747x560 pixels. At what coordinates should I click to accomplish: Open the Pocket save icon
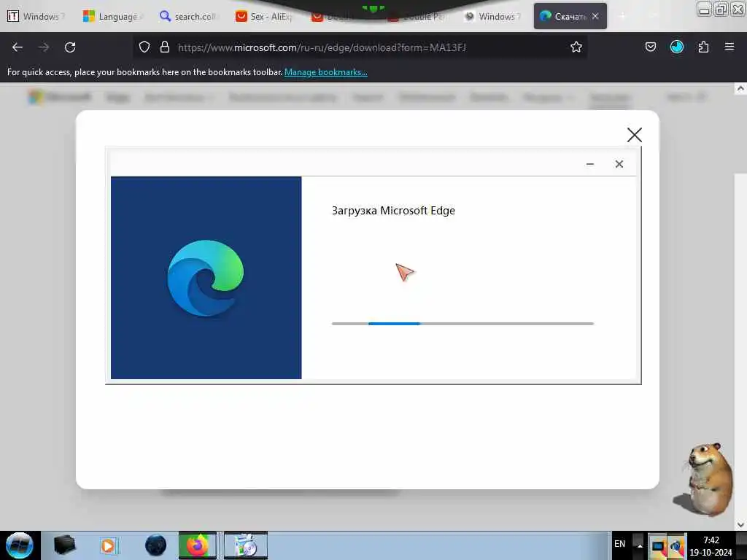pyautogui.click(x=650, y=47)
